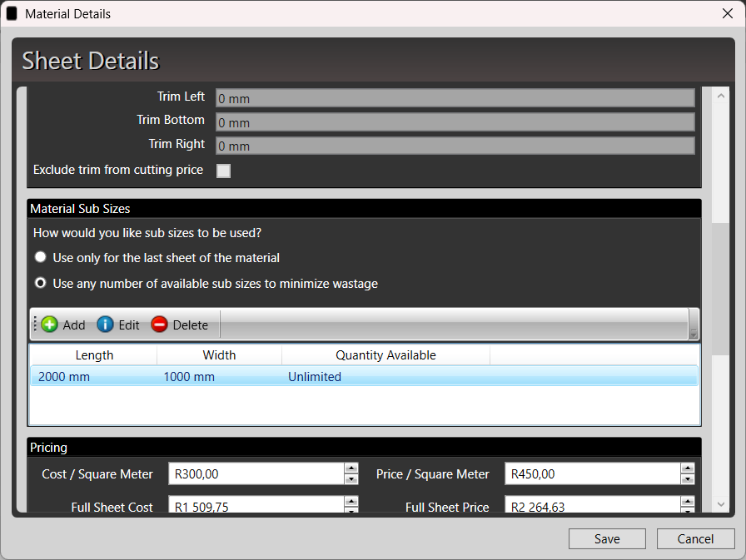Select Use any number of available sub sizes
The width and height of the screenshot is (746, 560).
coord(40,284)
